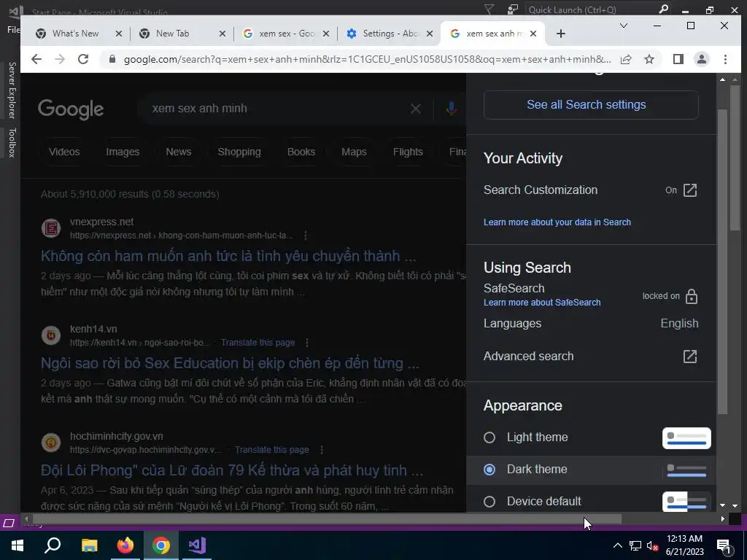This screenshot has height=560, width=747.
Task: Open Chrome three-dot menu
Action: click(x=725, y=59)
